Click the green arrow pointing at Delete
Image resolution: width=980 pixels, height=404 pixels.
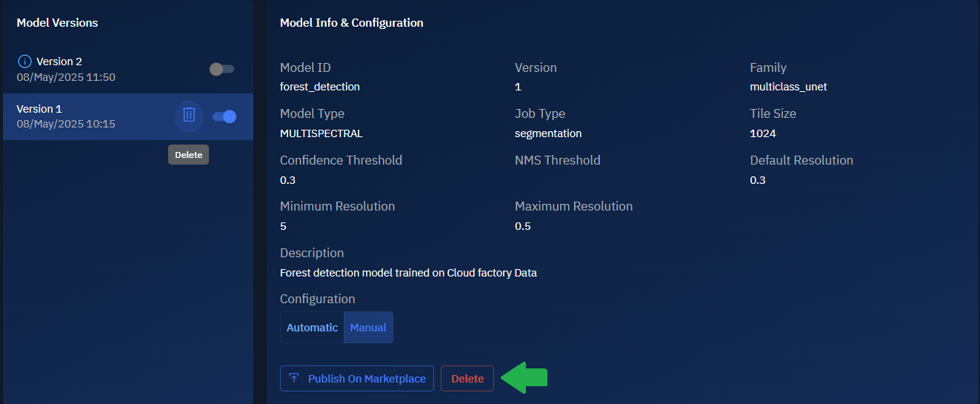click(x=524, y=378)
